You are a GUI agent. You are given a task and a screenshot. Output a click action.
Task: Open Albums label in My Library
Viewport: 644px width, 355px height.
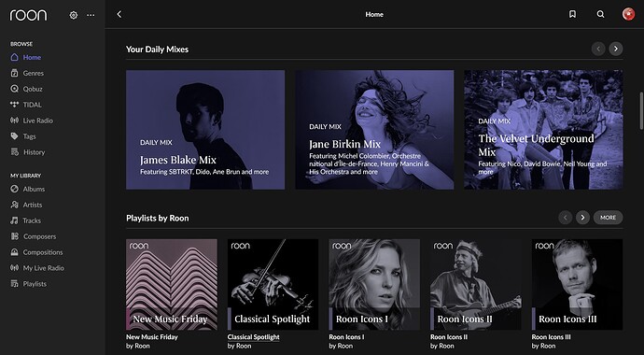click(x=34, y=189)
